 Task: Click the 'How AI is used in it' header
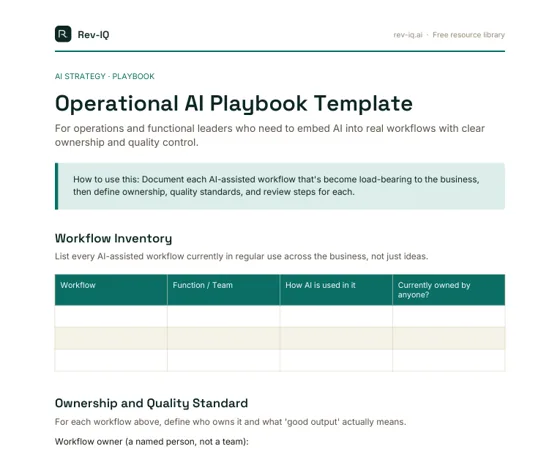336,290
